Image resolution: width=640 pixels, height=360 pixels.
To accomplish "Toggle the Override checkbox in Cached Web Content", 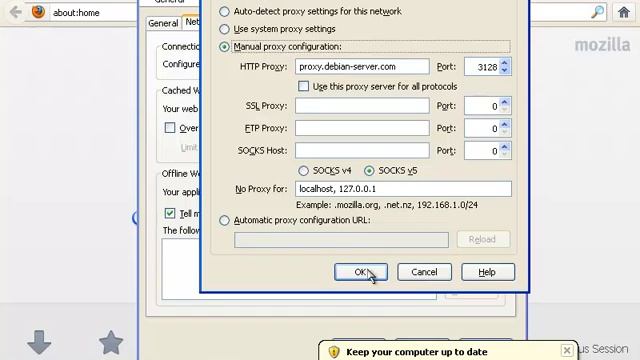I will point(170,128).
